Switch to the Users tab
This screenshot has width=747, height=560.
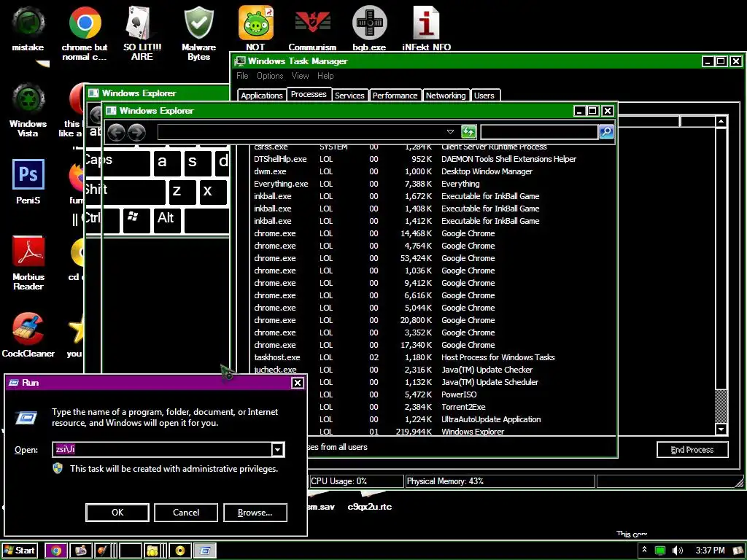[484, 96]
